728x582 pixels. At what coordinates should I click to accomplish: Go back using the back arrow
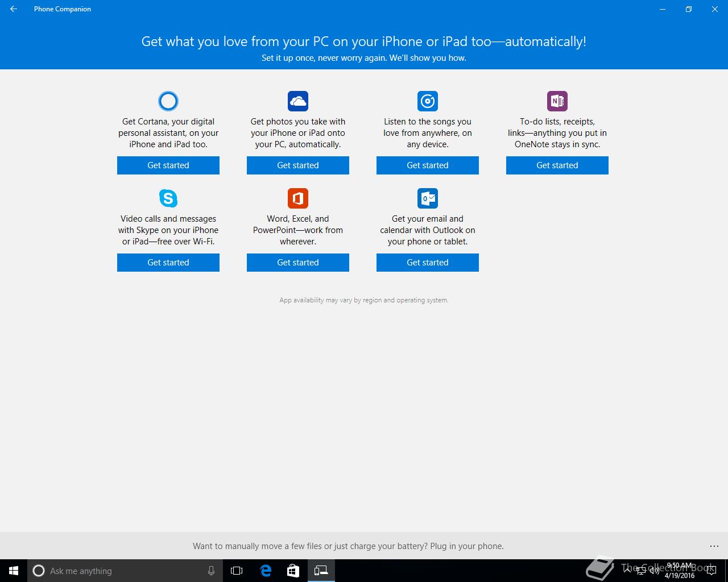(14, 9)
